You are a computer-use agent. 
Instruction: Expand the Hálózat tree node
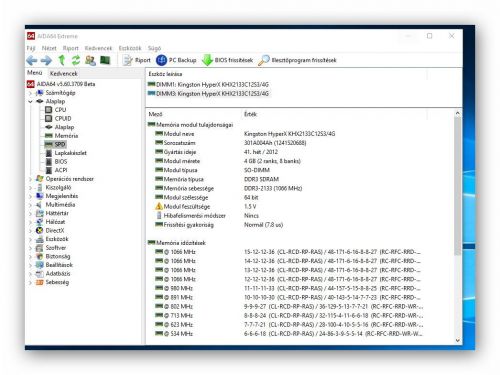[x=30, y=222]
